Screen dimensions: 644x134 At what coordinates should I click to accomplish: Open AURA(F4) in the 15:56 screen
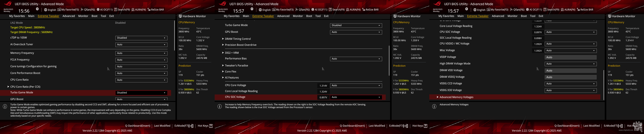click(139, 10)
